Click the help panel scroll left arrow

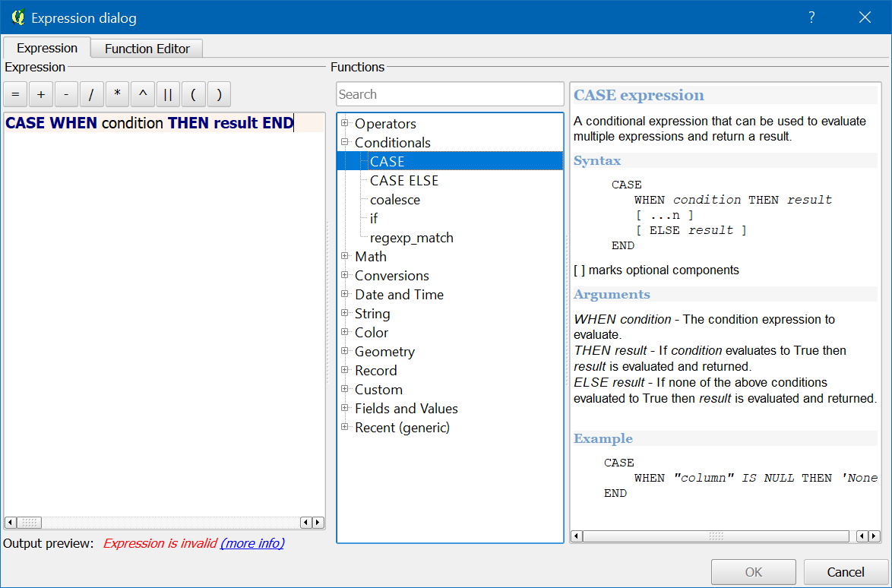(x=576, y=536)
